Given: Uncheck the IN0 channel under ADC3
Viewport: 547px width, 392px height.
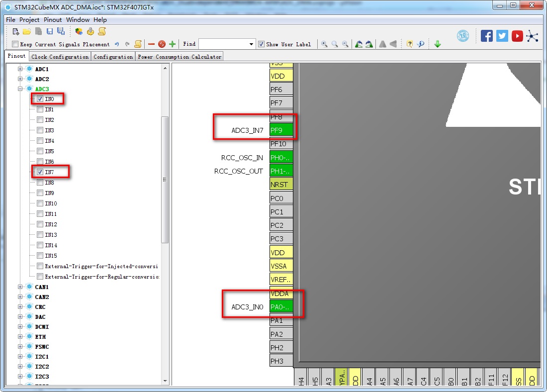Looking at the screenshot, I should click(x=40, y=98).
